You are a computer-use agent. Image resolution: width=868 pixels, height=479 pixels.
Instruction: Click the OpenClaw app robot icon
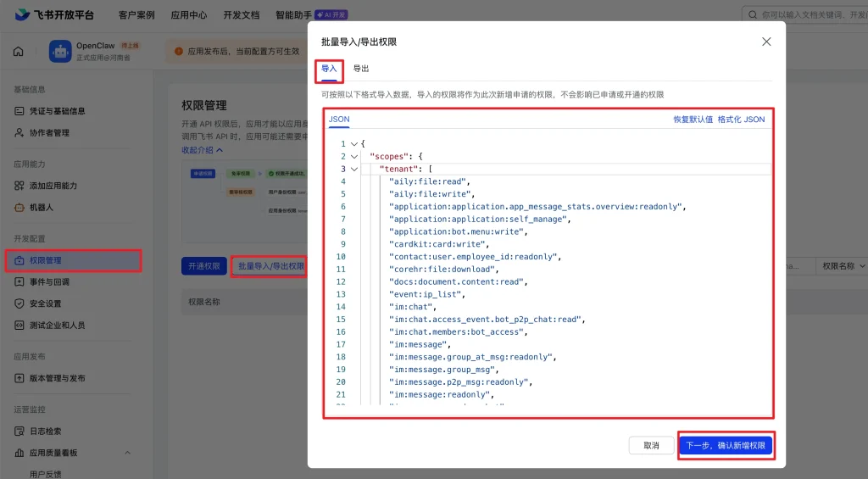click(x=60, y=52)
